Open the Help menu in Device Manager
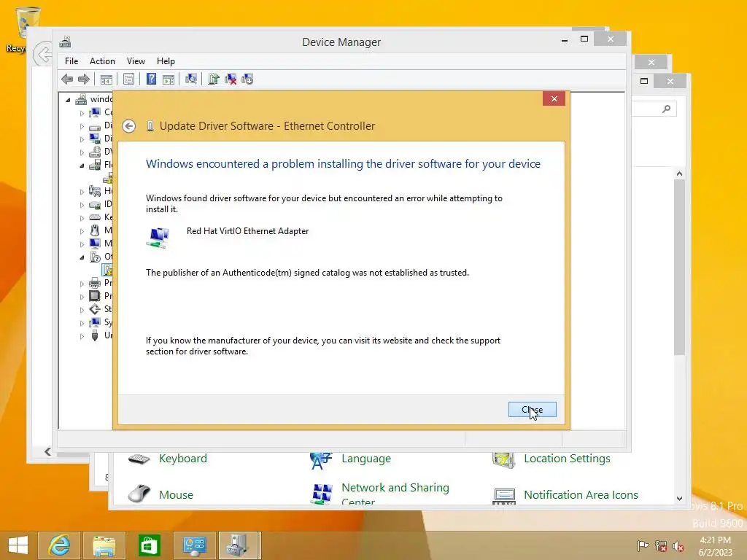This screenshot has width=747, height=560. click(166, 61)
